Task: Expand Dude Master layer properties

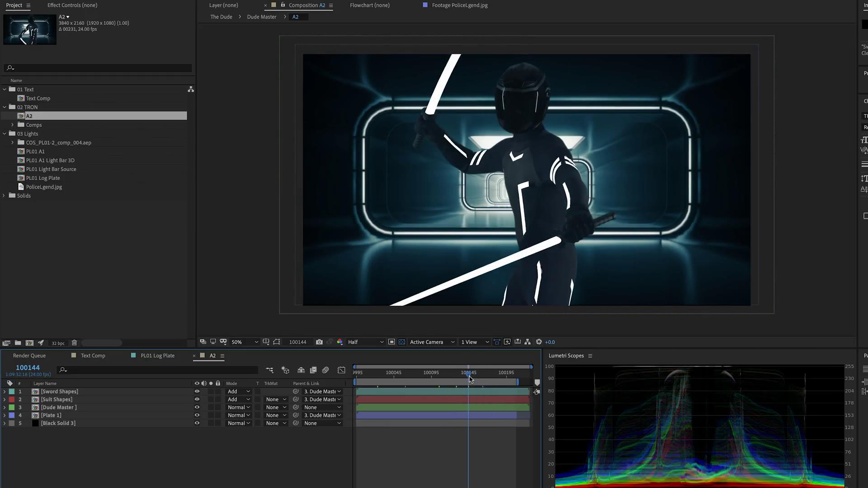Action: pyautogui.click(x=5, y=408)
